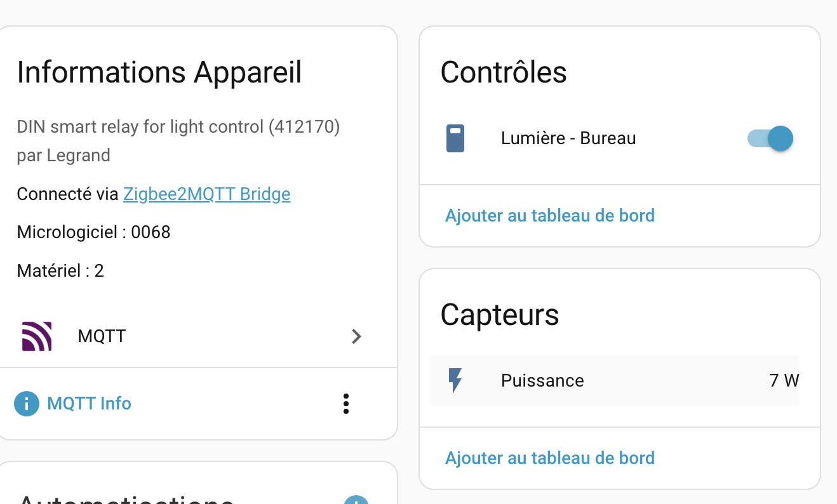Click the DIN smart relay model text

point(178,127)
